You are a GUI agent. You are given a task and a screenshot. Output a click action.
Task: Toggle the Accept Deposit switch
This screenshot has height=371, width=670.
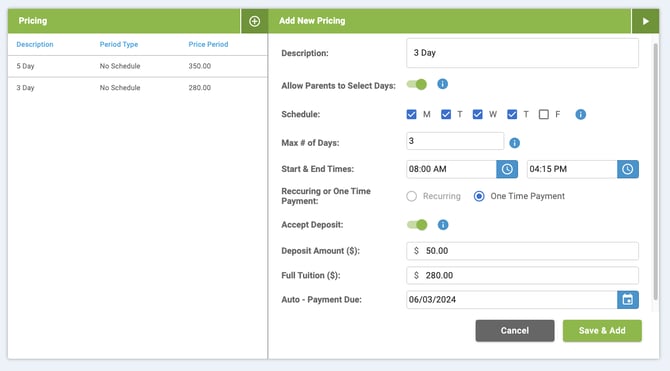click(417, 225)
